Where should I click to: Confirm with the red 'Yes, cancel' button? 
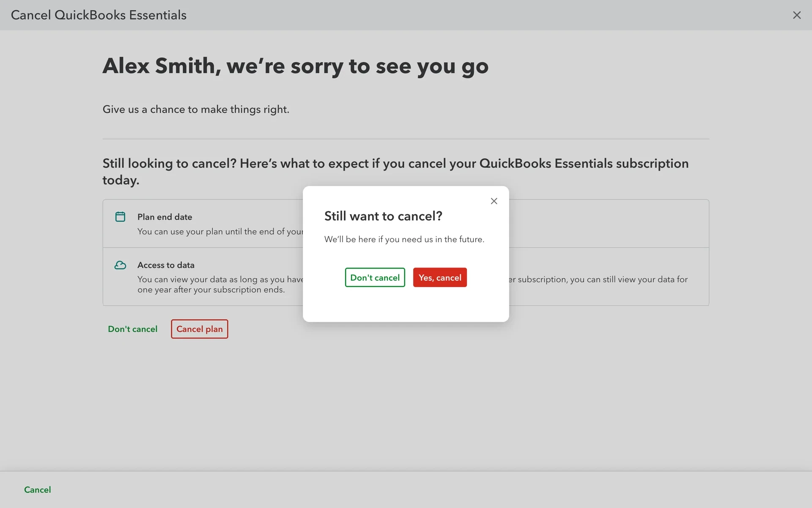440,277
